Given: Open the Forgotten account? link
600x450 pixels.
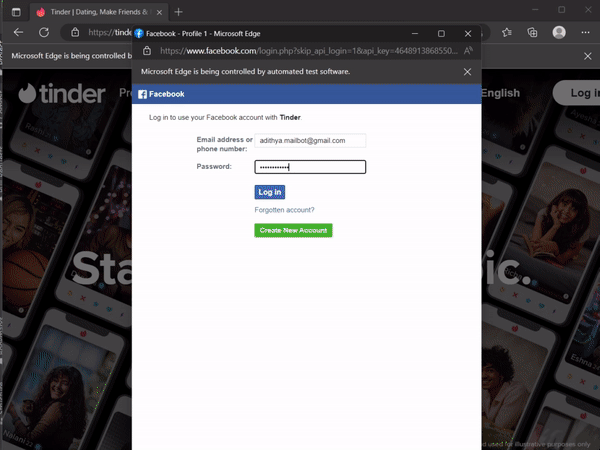Looking at the screenshot, I should [x=284, y=210].
